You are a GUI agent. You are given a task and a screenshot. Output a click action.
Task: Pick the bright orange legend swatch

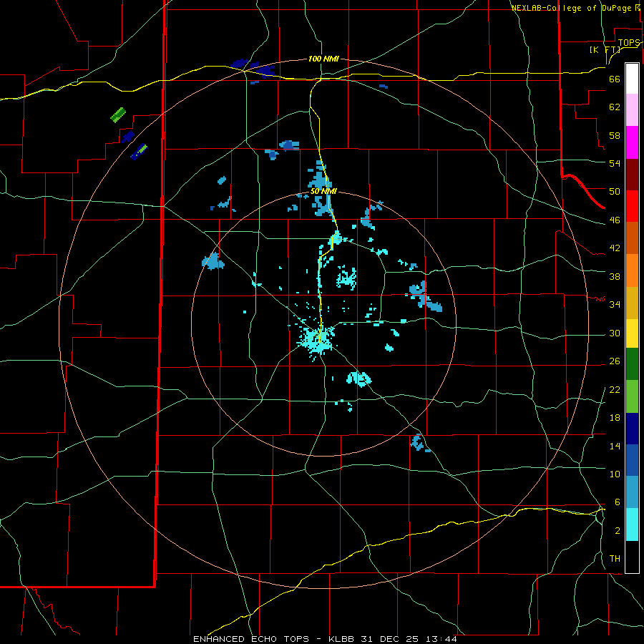coord(632,270)
